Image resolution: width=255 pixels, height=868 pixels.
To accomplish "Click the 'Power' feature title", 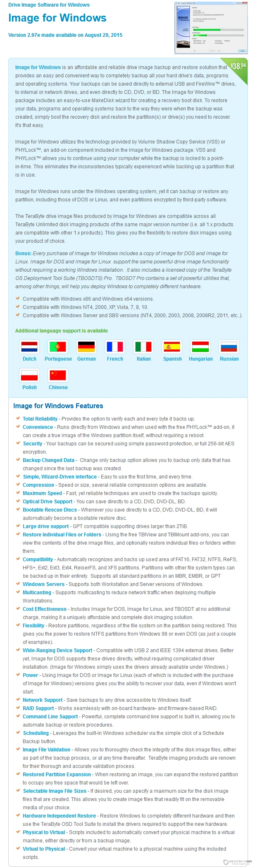I will coord(31,675).
